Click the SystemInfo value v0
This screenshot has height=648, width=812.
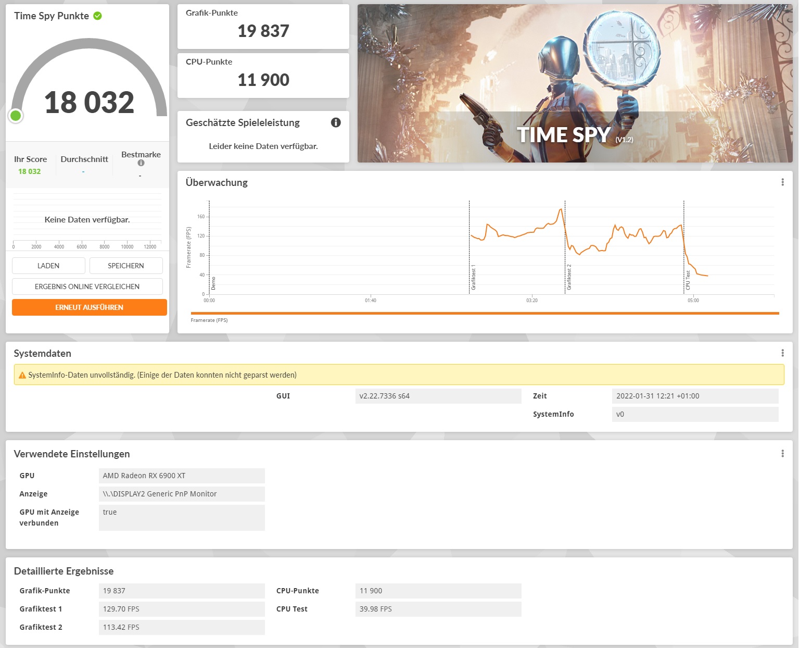[695, 414]
